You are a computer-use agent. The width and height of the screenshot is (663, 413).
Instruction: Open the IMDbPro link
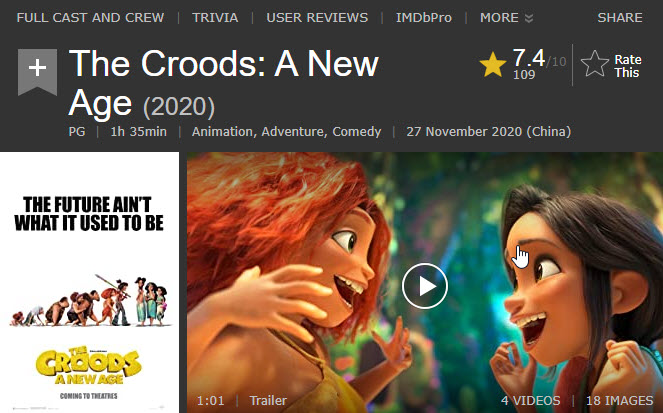point(424,18)
